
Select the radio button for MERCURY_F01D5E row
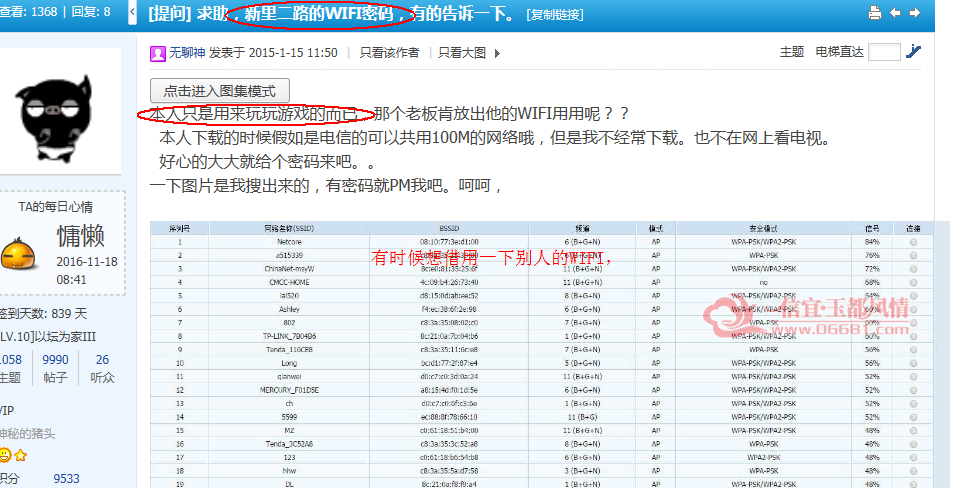pos(913,390)
